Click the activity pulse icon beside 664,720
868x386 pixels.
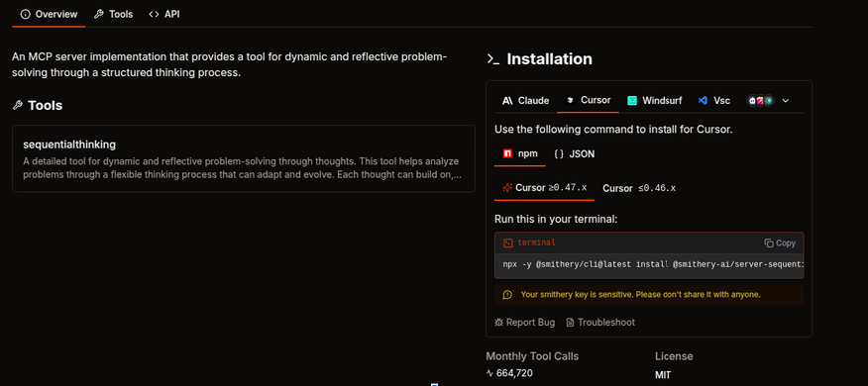(x=489, y=373)
